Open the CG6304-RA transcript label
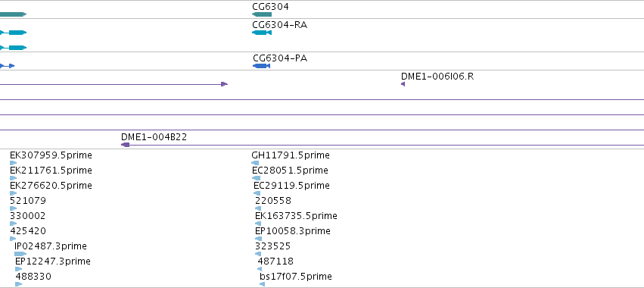The height and width of the screenshot is (288, 644). point(280,25)
